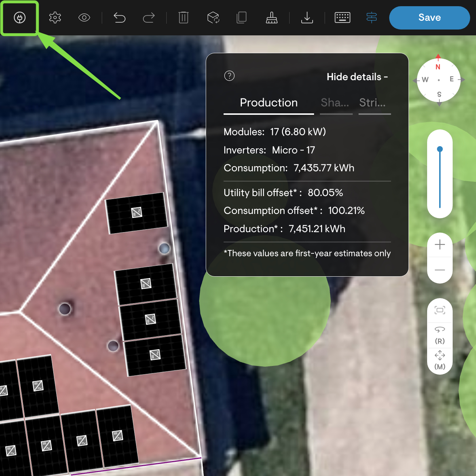476x476 pixels.
Task: Click the undo arrow
Action: coord(119,17)
